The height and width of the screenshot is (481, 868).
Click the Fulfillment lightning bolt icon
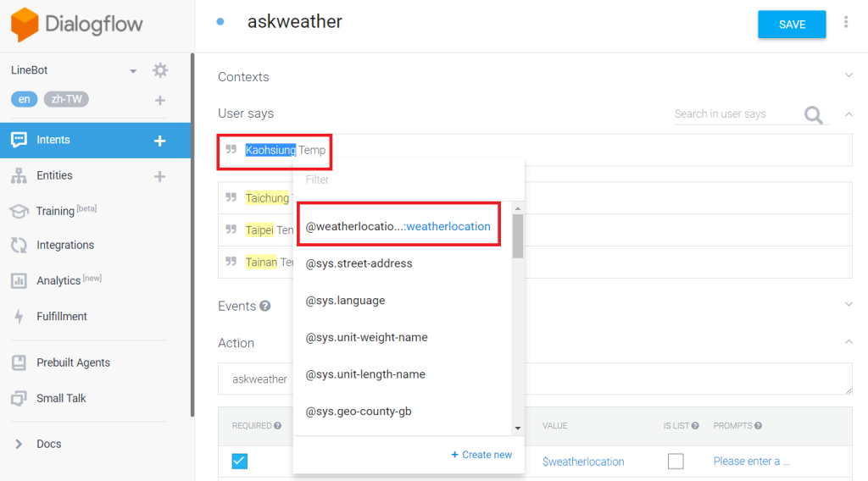(19, 316)
